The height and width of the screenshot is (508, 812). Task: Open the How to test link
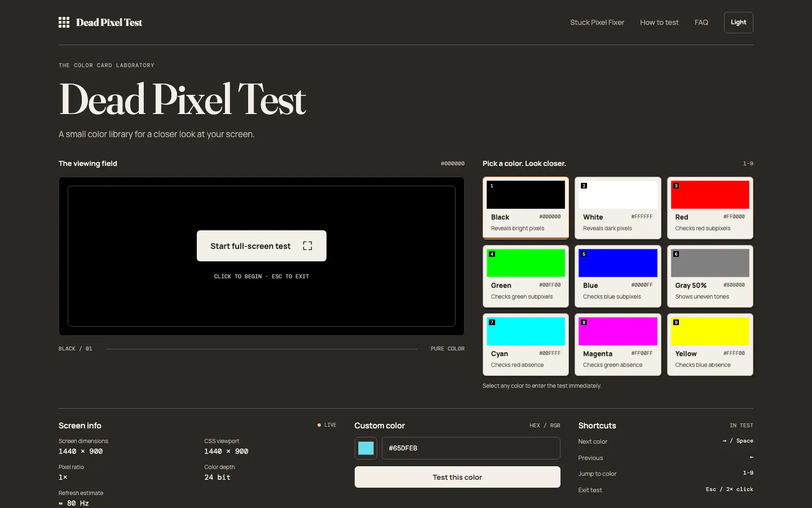tap(659, 23)
